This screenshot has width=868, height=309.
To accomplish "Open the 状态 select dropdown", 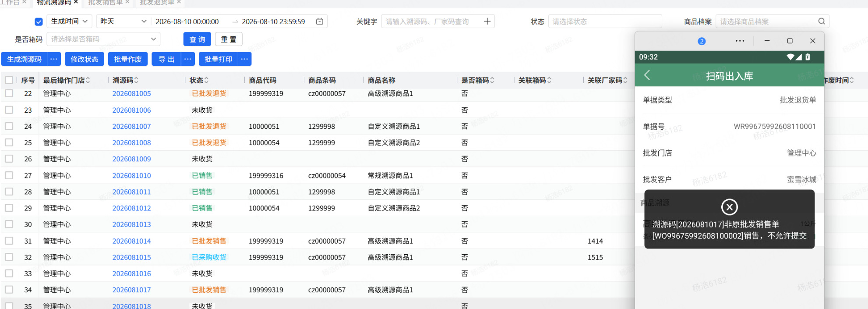I will [x=605, y=21].
